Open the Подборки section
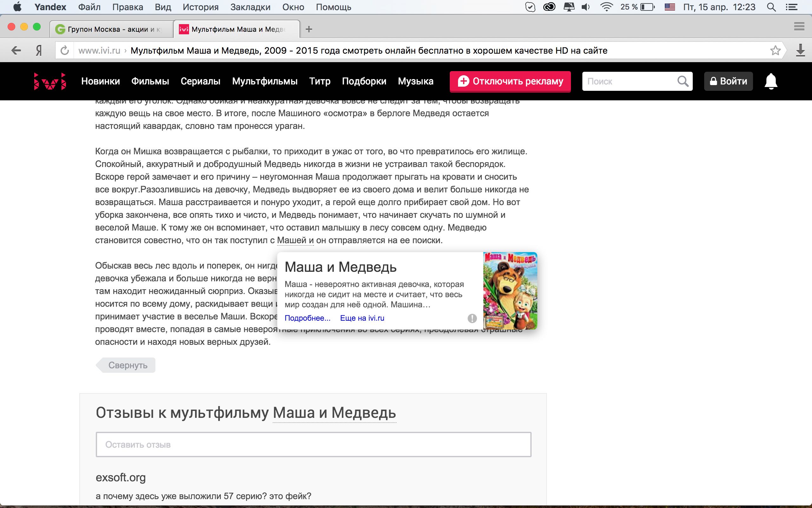Image resolution: width=812 pixels, height=508 pixels. pos(364,81)
